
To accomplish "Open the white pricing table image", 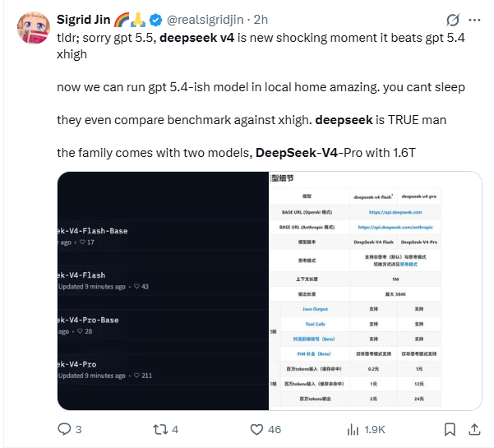I will (375, 290).
